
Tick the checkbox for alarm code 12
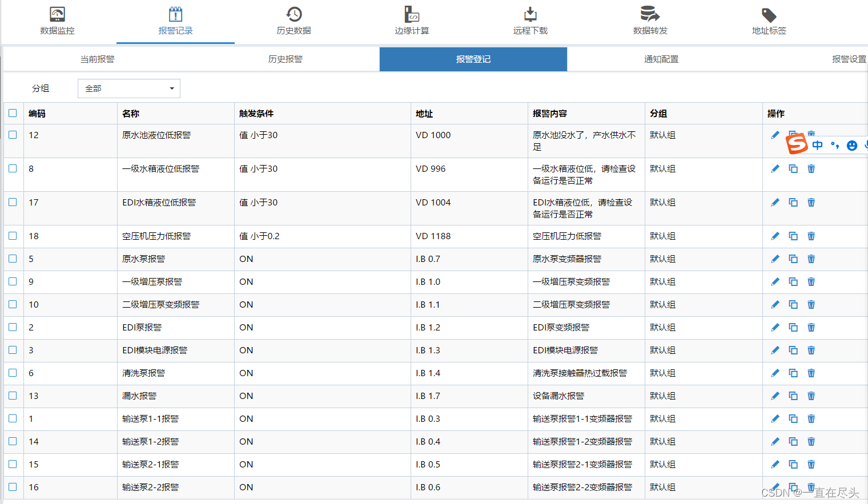click(x=13, y=135)
